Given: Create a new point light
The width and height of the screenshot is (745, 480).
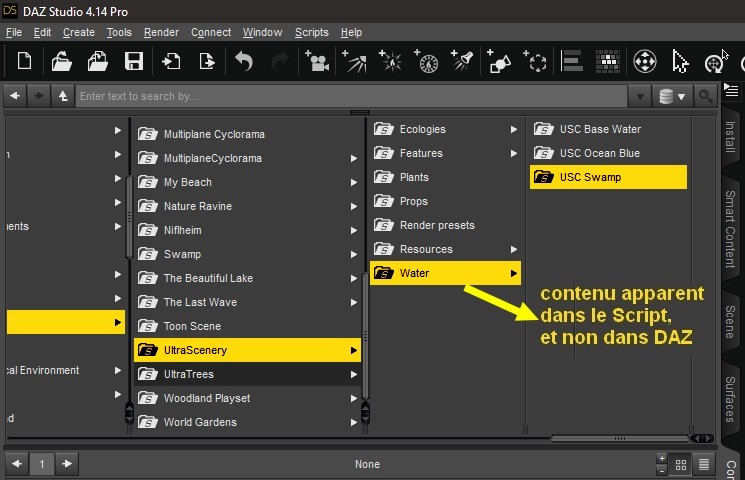Looking at the screenshot, I should 390,61.
